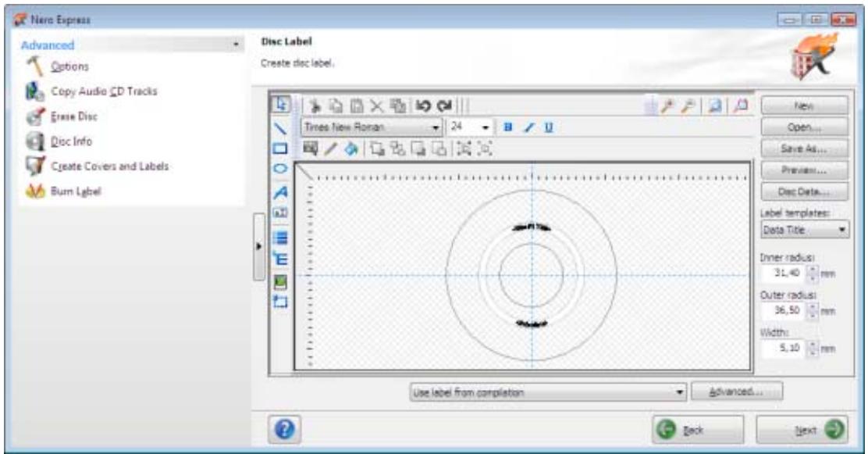Choose the pen line color tool
The height and width of the screenshot is (454, 868).
point(330,148)
